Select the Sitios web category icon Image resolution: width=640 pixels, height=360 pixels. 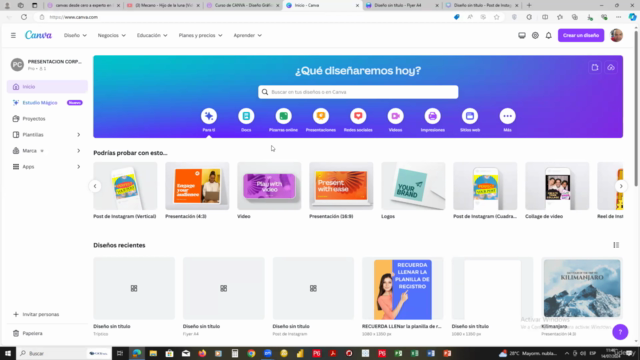[x=470, y=116]
